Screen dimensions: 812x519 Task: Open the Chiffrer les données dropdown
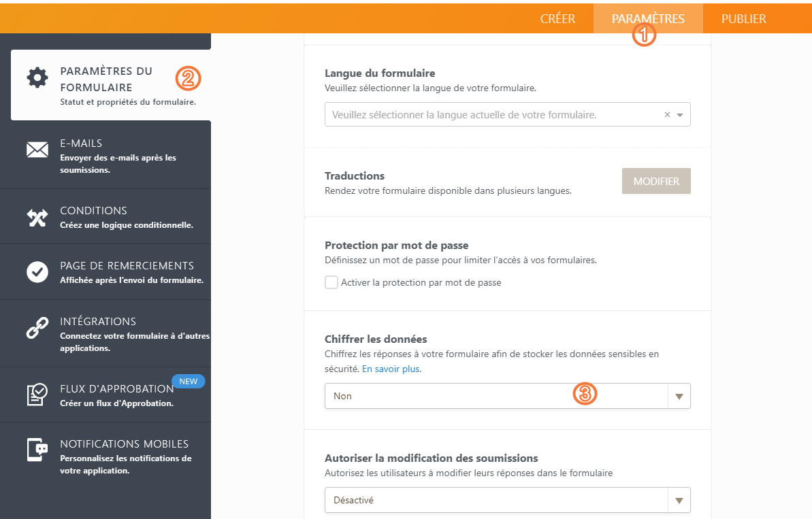(507, 395)
